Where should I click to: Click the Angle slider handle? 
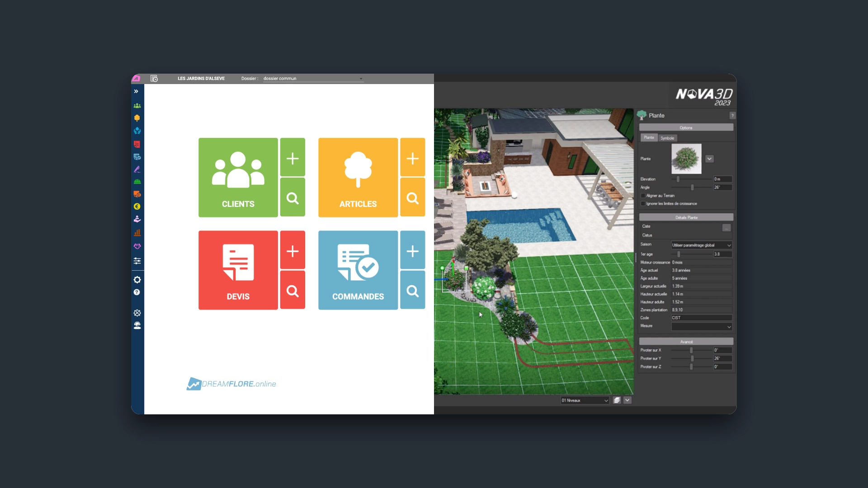point(692,188)
